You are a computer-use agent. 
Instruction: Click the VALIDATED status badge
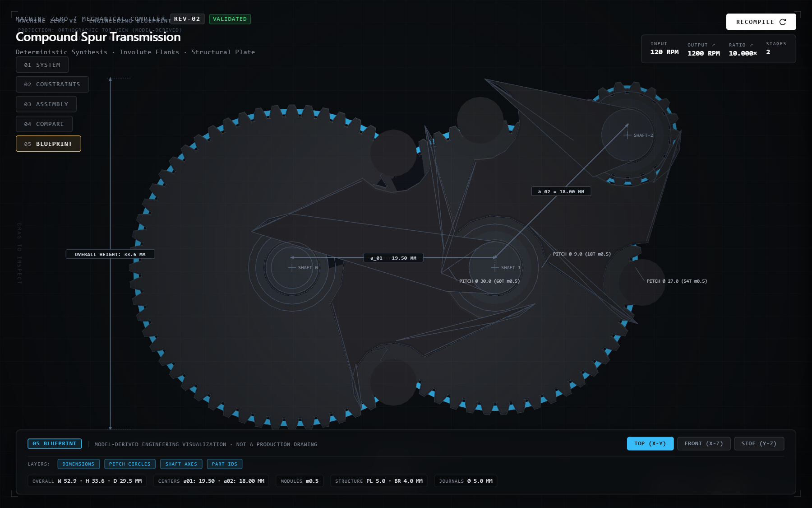pos(230,19)
